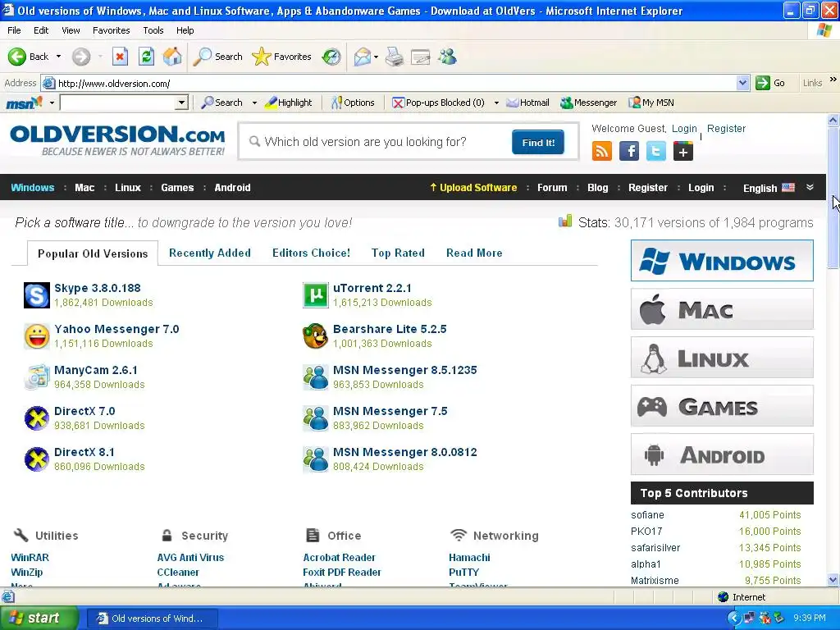Open the WinRAR link under Utilities
Viewport: 840px width, 630px height.
click(x=30, y=557)
